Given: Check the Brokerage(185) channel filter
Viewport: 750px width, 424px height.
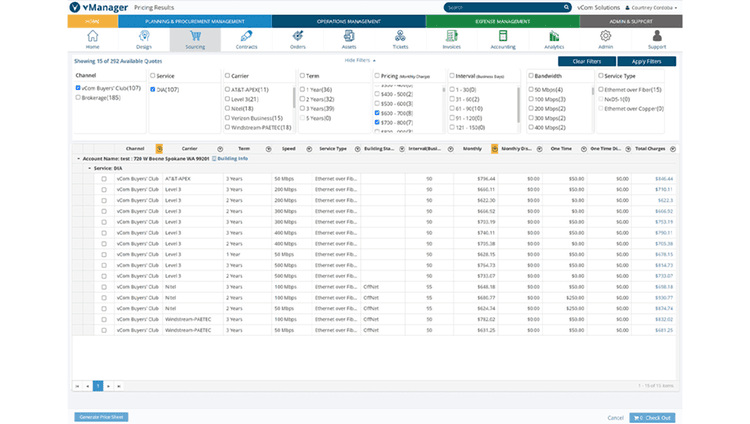Looking at the screenshot, I should pos(78,98).
